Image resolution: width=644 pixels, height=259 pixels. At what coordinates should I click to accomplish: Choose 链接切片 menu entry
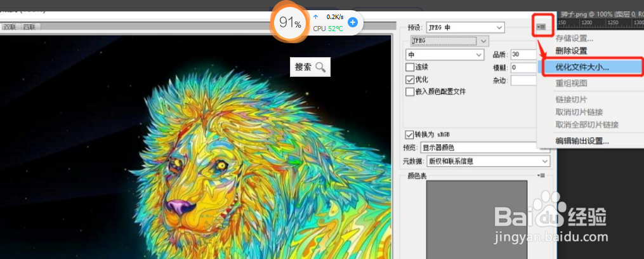(x=571, y=100)
